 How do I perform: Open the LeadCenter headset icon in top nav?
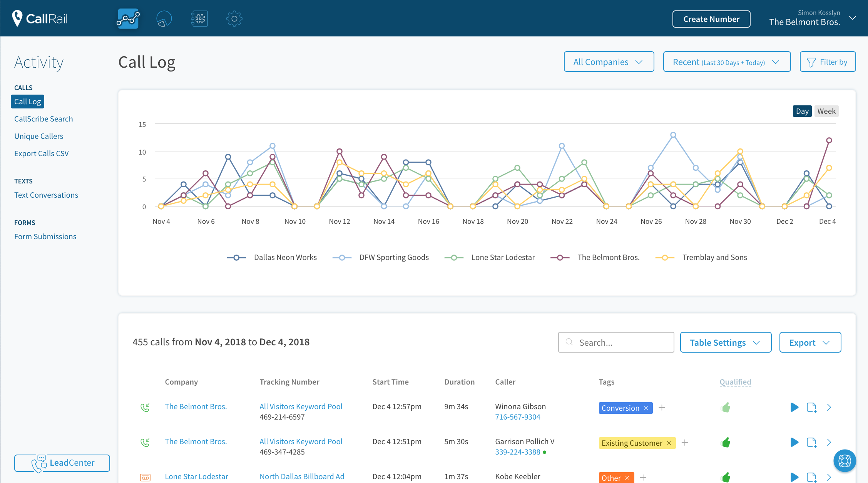[164, 18]
